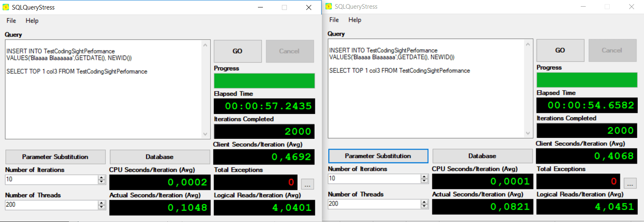Click green Progress bar in right window

587,80
